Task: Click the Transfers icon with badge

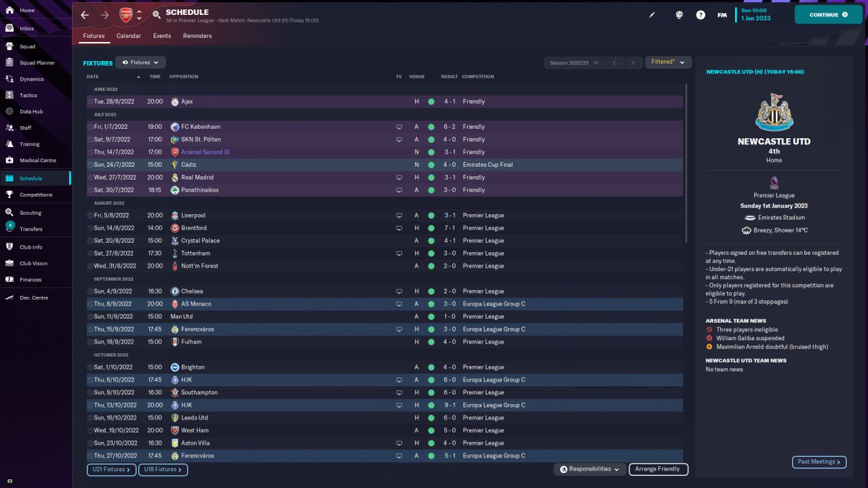Action: click(x=9, y=227)
